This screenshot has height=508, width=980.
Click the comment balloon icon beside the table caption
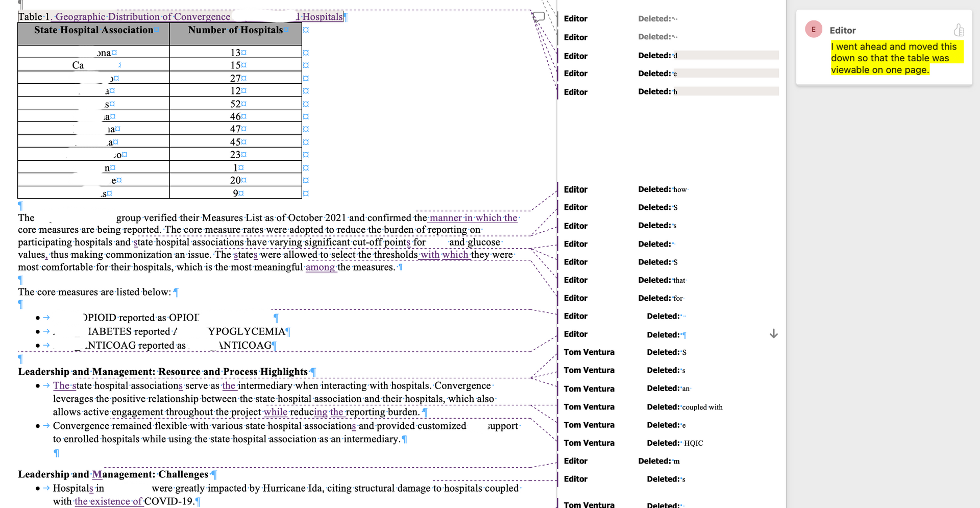(x=538, y=17)
